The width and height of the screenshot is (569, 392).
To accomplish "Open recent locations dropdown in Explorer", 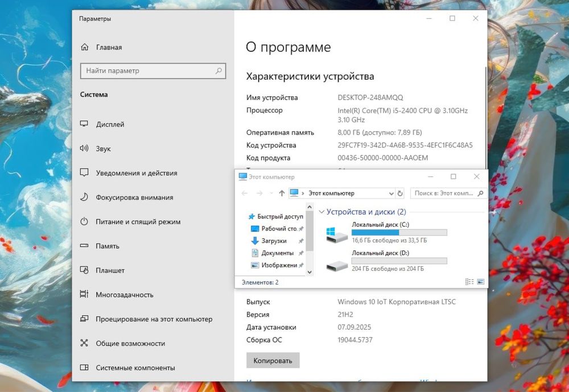I will coord(271,193).
